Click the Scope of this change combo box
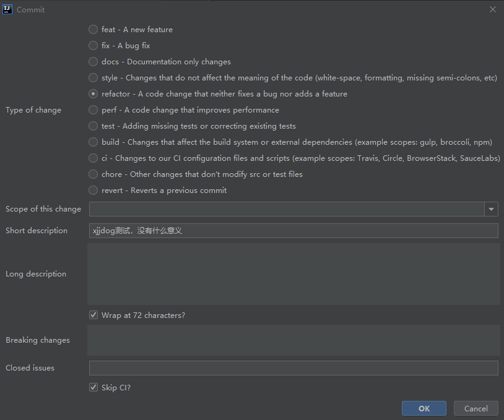 point(286,209)
